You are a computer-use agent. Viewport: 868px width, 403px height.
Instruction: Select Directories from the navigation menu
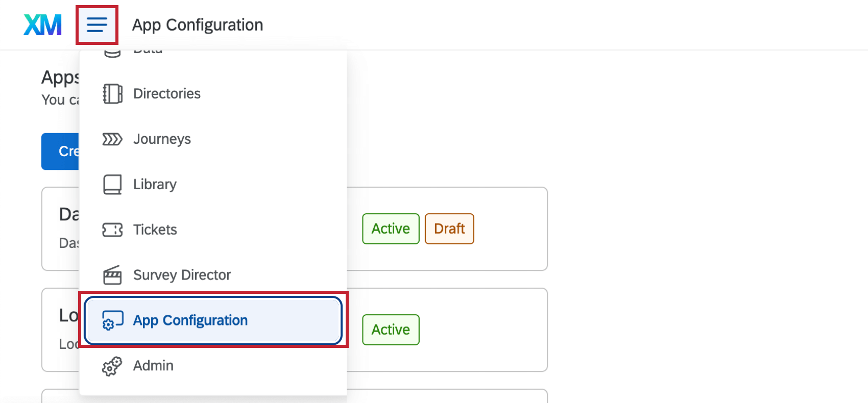(x=166, y=93)
